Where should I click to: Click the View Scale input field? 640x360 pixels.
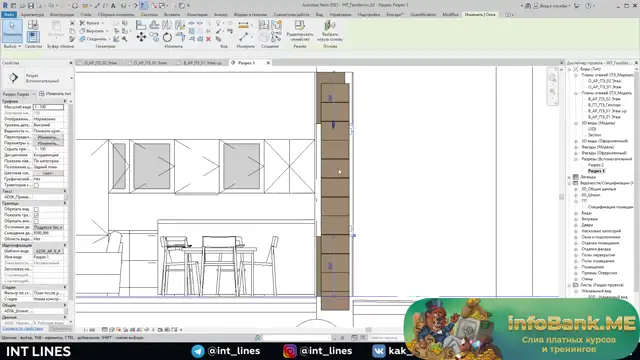[x=48, y=107]
